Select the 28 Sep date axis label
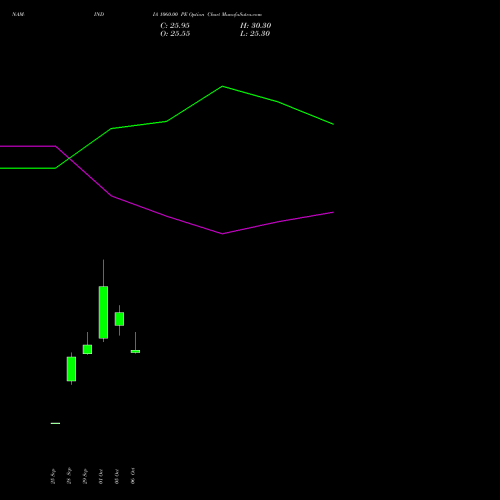The width and height of the screenshot is (500, 500). coord(69,476)
